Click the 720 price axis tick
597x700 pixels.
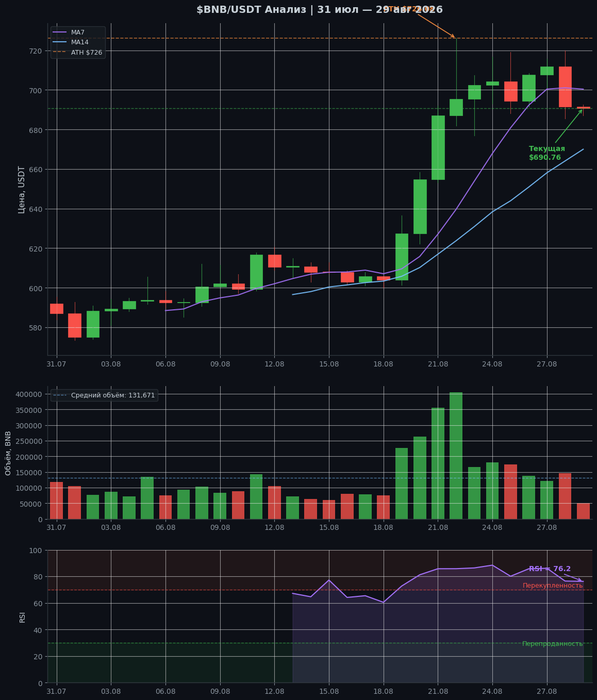click(36, 51)
